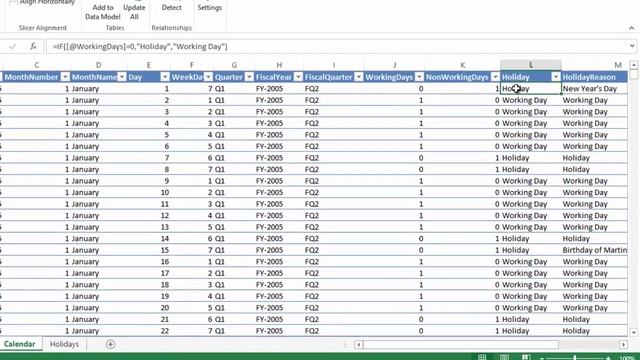Click the zoom in plus button
Image resolution: width=640 pixels, height=360 pixels.
[608, 358]
